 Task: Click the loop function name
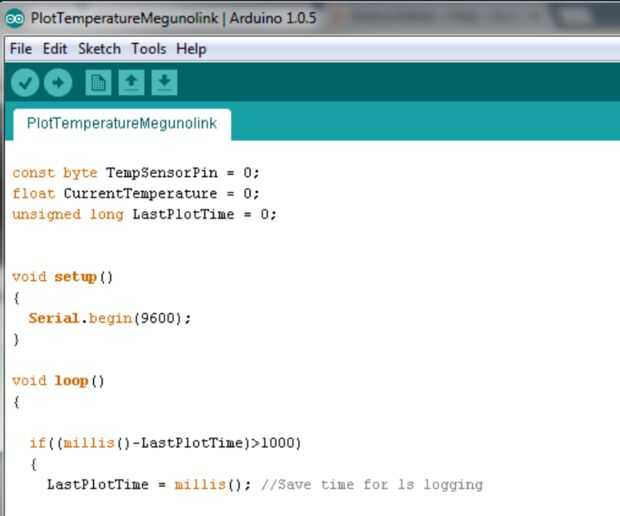pyautogui.click(x=71, y=381)
